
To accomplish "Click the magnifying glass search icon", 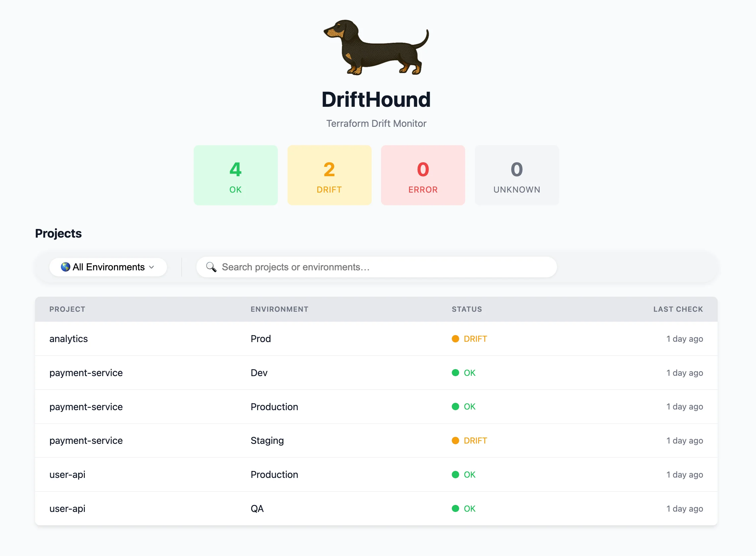I will (x=211, y=267).
